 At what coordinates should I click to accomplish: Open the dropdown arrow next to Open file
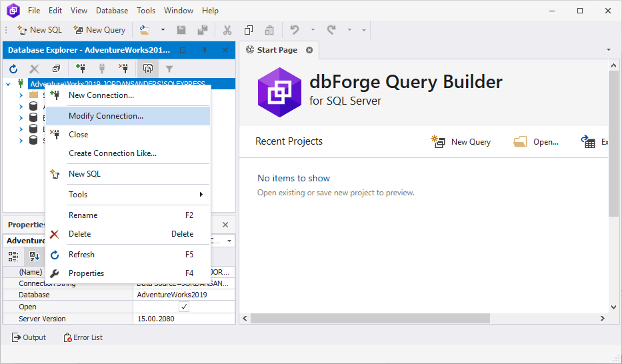click(163, 30)
